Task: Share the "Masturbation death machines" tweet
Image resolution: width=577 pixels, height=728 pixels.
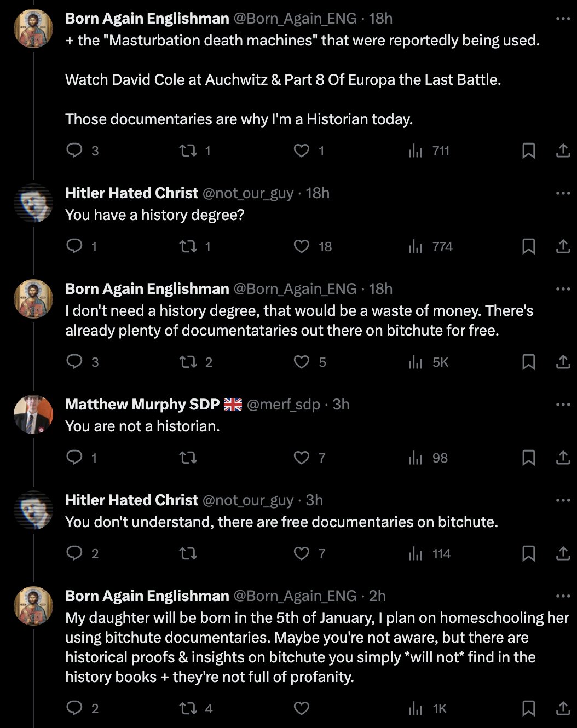Action: point(563,151)
